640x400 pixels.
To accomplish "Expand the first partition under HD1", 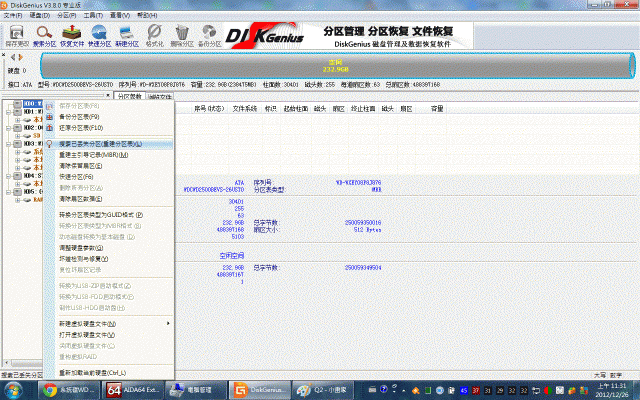I will (18, 120).
